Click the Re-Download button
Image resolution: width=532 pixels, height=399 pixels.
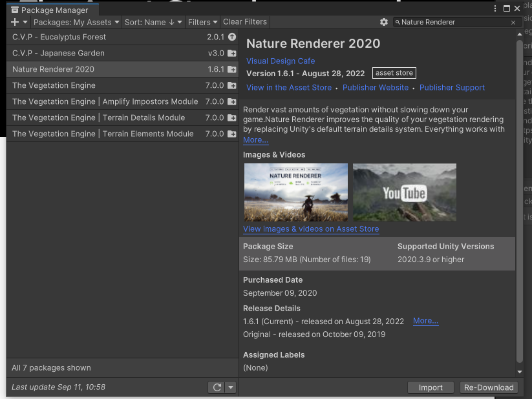click(x=489, y=387)
